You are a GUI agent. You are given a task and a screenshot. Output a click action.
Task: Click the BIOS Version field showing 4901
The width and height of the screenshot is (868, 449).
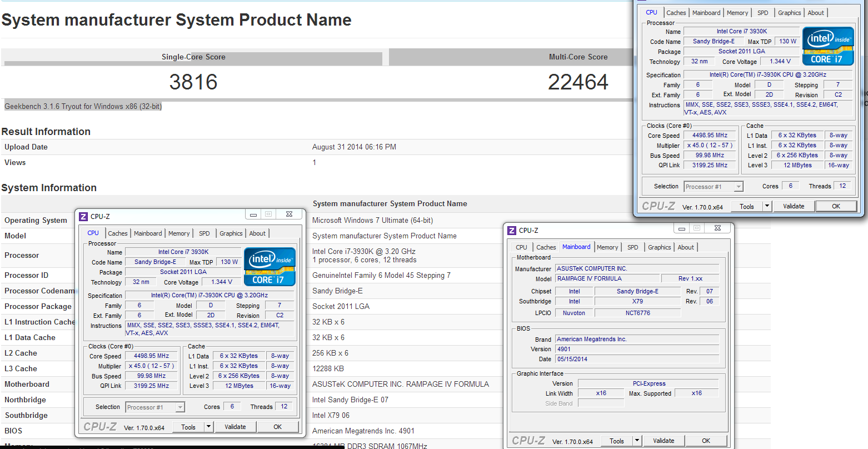tap(637, 349)
